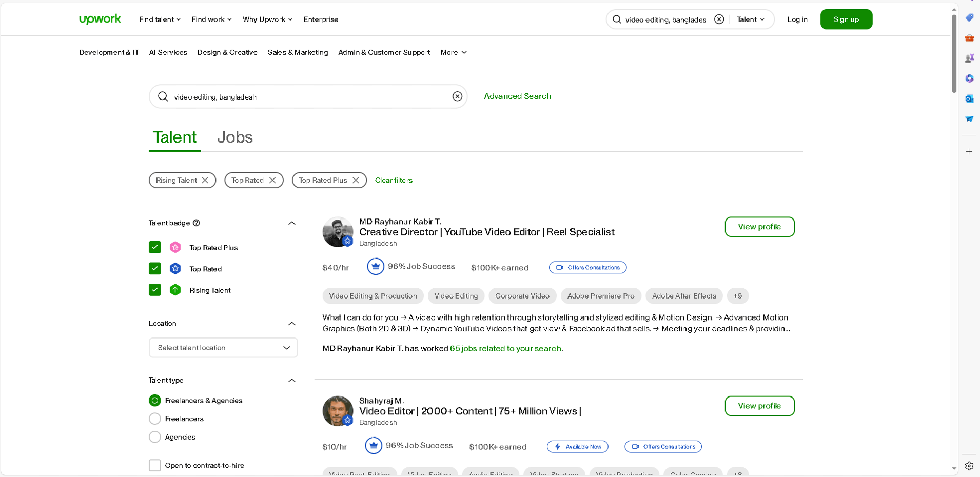View profile of Shahyraj M.

click(759, 406)
